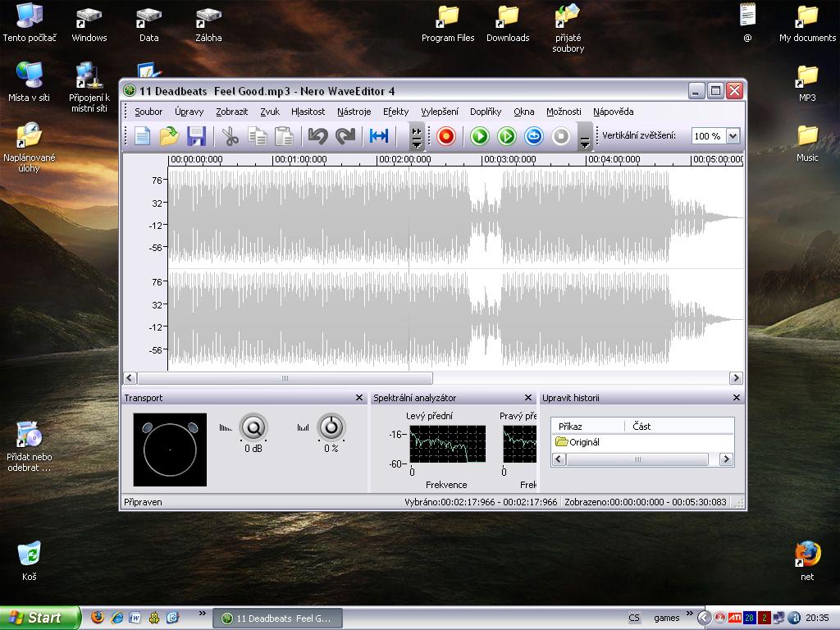This screenshot has height=630, width=840.
Task: Open the Úpravy menu
Action: tap(189, 112)
